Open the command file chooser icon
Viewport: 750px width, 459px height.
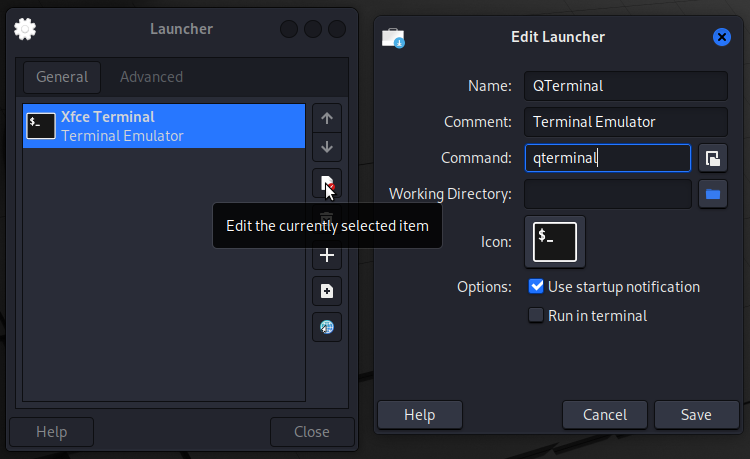coord(713,158)
